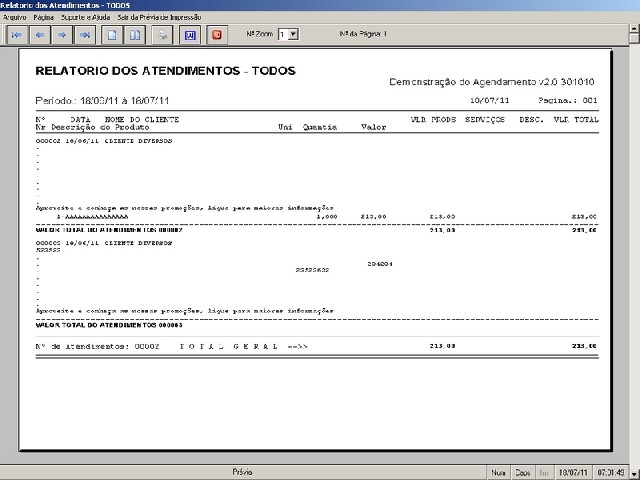
Task: Click the printer icon
Action: tap(162, 35)
